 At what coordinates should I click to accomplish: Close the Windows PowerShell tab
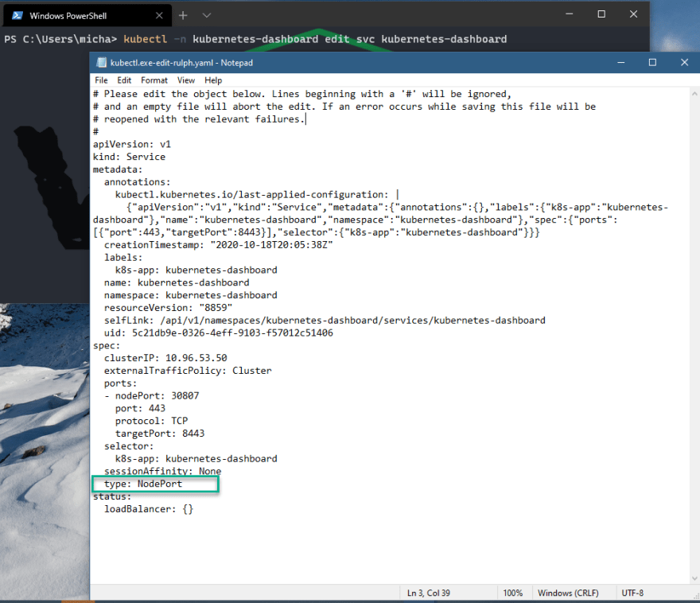pyautogui.click(x=159, y=16)
